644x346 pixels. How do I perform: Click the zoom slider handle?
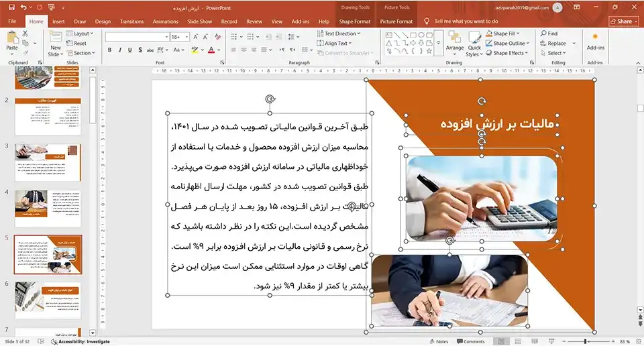coord(585,341)
